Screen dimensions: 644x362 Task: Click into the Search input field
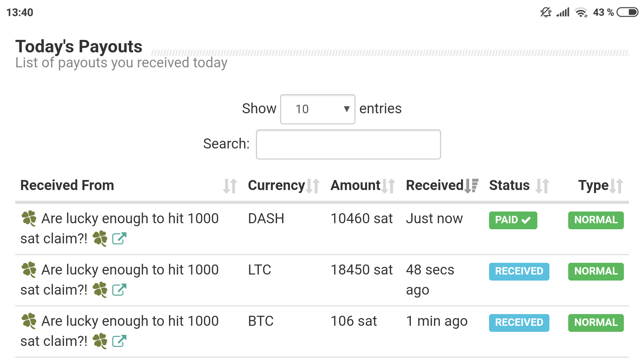click(x=348, y=144)
